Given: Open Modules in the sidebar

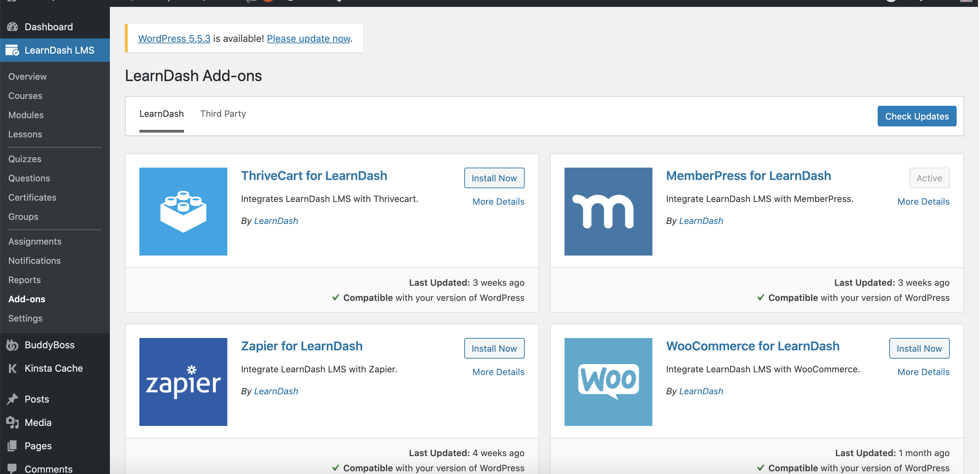Looking at the screenshot, I should click(26, 115).
